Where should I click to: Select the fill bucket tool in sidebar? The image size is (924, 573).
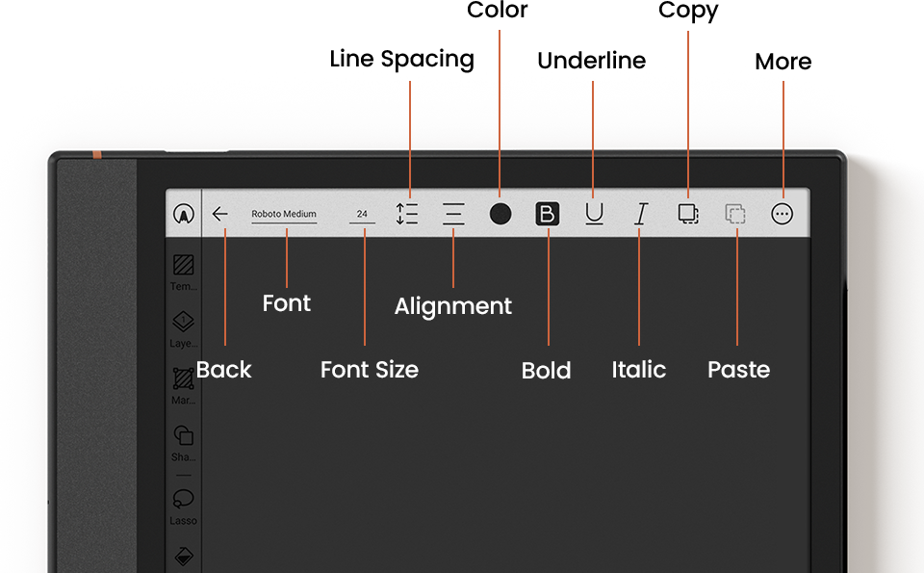[183, 557]
